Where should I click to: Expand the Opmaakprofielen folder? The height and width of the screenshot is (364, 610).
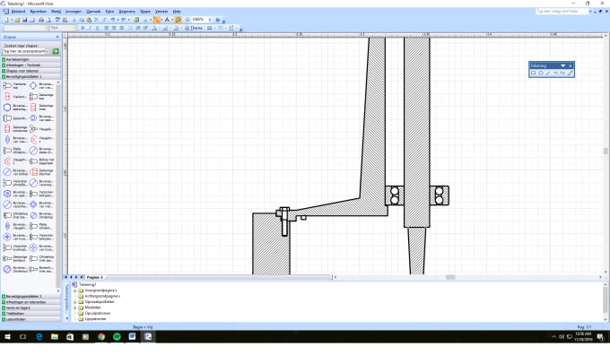coord(74,302)
